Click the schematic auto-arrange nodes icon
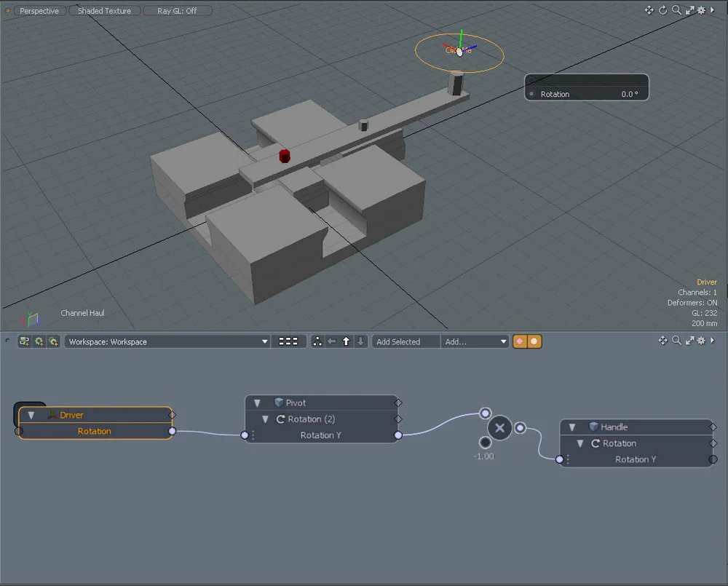Image resolution: width=728 pixels, height=586 pixels. (318, 341)
